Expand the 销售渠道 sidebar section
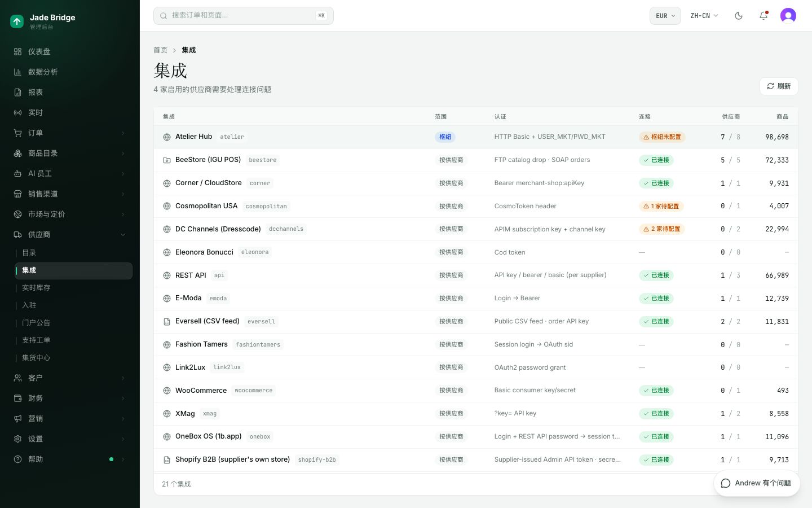 (70, 194)
